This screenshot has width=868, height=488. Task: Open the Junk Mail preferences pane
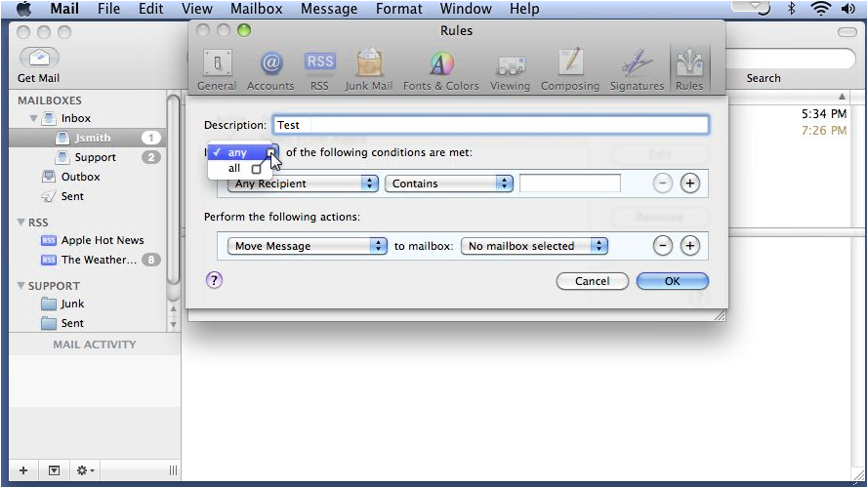[369, 70]
